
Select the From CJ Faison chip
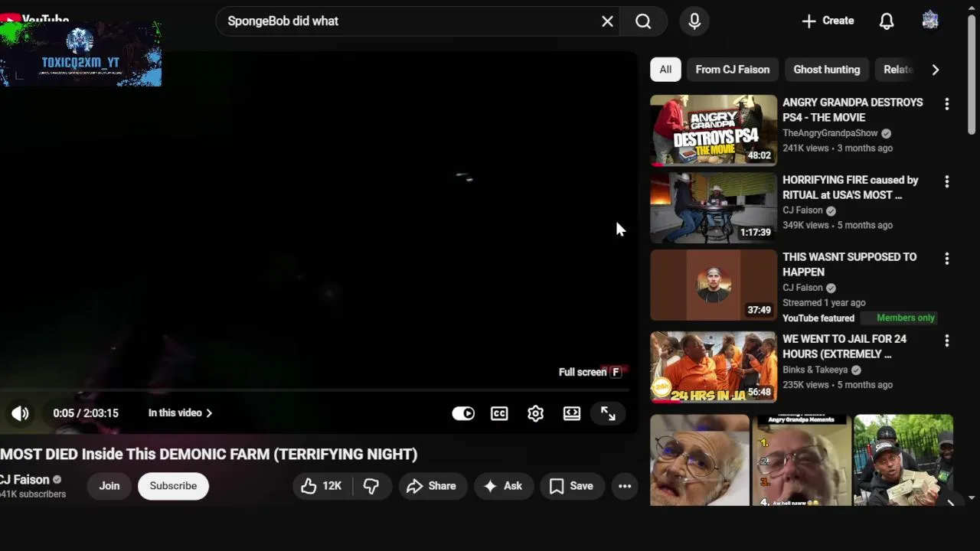(x=733, y=70)
